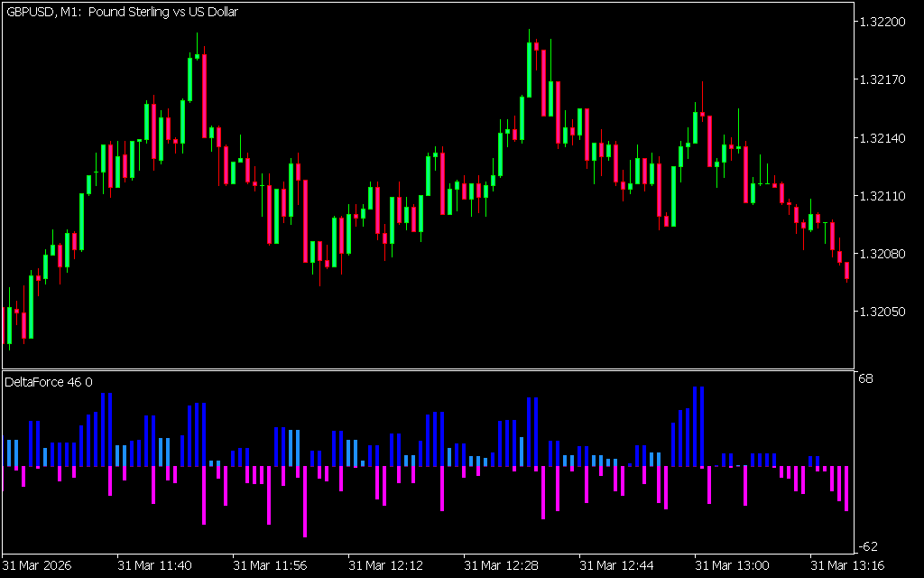Viewport: 924px width, 578px height.
Task: Click the 31 Mar 13:00 time label
Action: (x=732, y=565)
